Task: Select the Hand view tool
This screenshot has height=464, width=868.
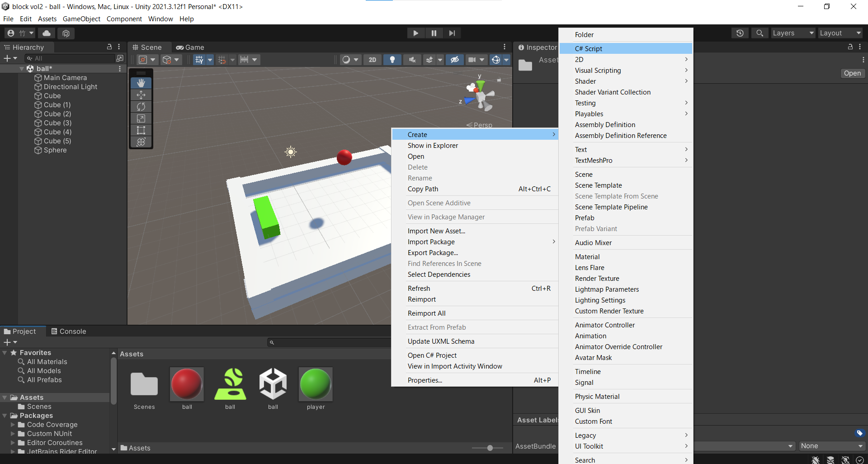Action: tap(141, 83)
